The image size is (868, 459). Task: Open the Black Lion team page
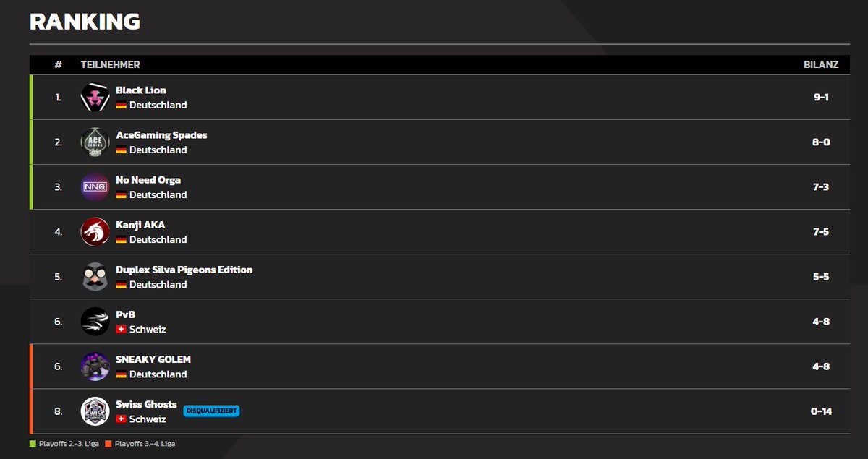pos(141,90)
